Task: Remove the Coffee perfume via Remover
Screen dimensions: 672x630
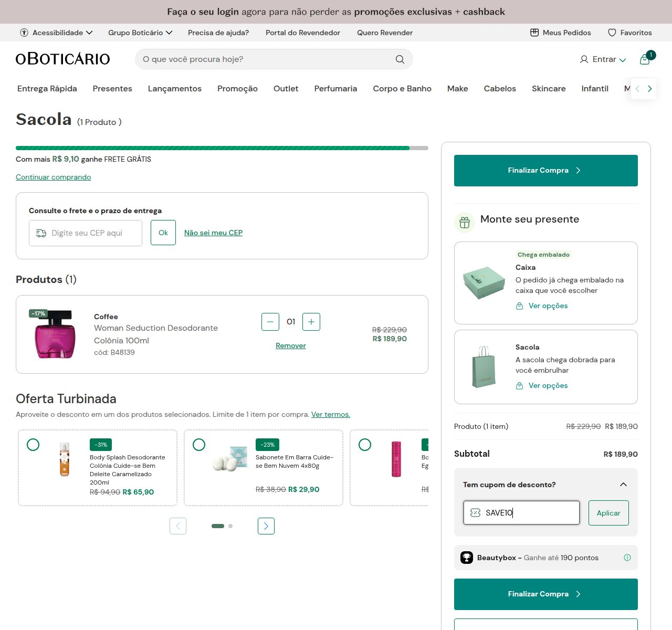Action: tap(291, 345)
